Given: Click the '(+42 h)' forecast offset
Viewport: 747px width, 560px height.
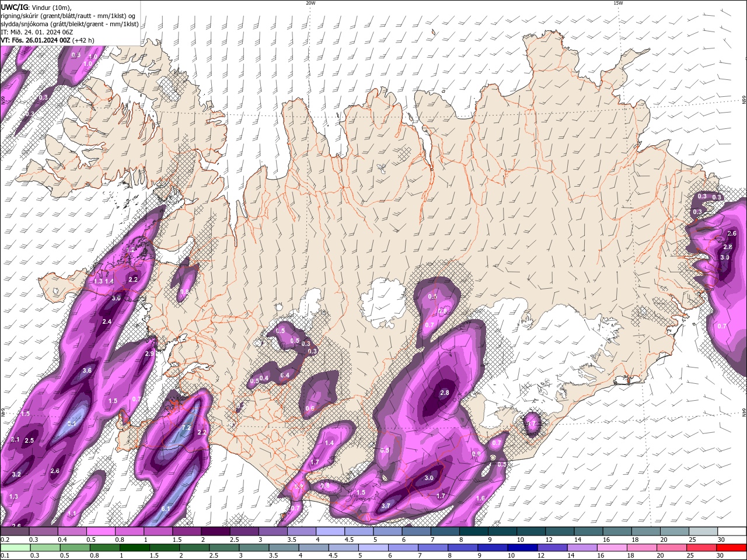Looking at the screenshot, I should pos(84,40).
